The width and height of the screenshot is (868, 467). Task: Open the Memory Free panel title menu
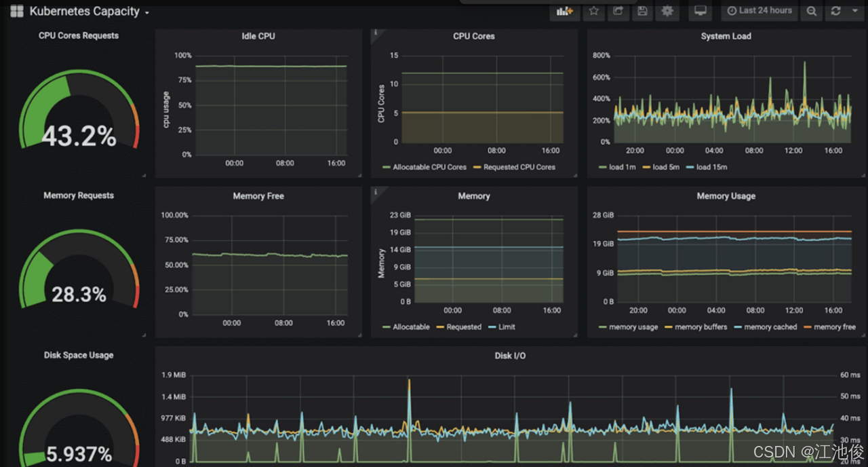click(258, 196)
